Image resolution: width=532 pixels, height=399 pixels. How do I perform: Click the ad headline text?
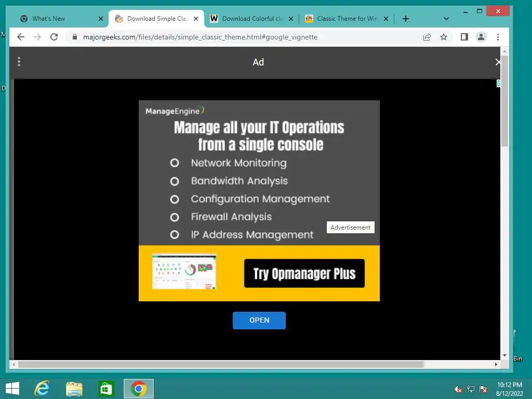click(259, 136)
